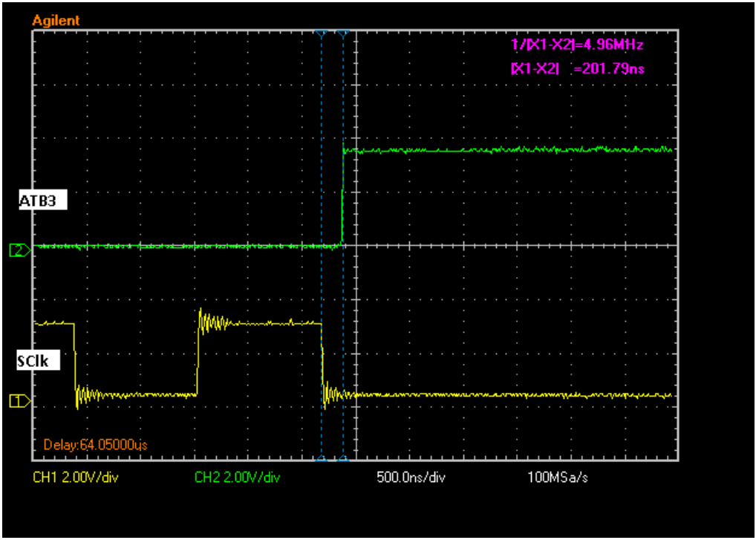This screenshot has width=756, height=540.
Task: Click the high-level flat section of the green trace
Action: [505, 150]
